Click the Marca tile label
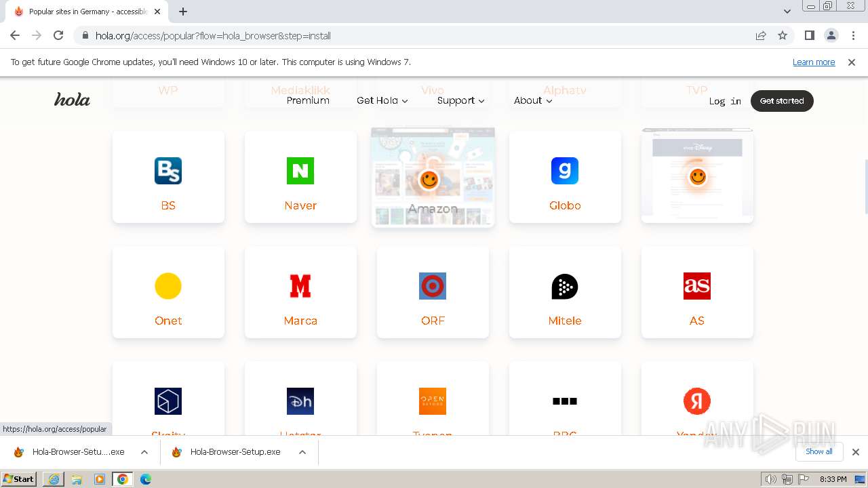Viewport: 868px width, 488px height. click(x=300, y=321)
